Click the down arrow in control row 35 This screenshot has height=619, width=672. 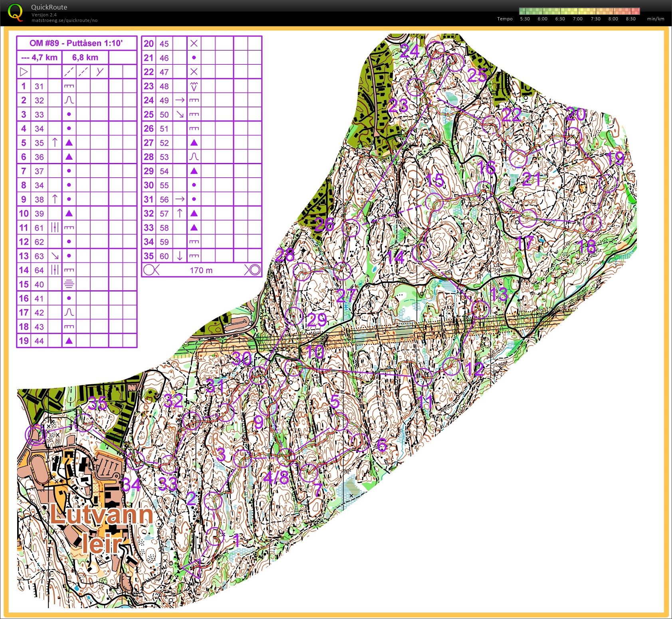tap(180, 256)
